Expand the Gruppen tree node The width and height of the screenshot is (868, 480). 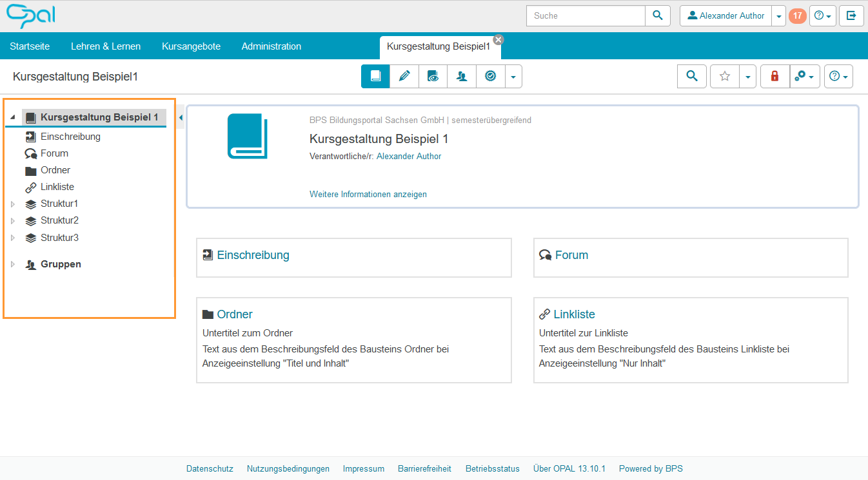[x=12, y=265]
